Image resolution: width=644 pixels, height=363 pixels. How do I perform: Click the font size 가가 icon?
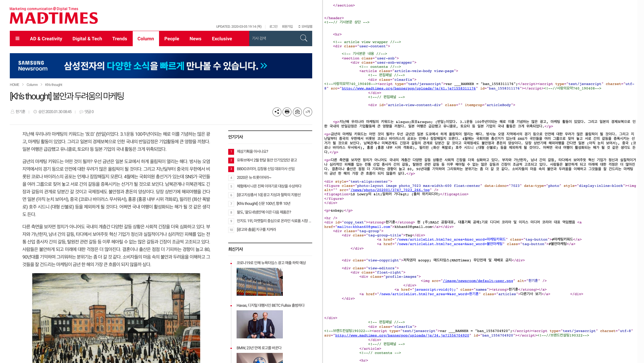[307, 112]
